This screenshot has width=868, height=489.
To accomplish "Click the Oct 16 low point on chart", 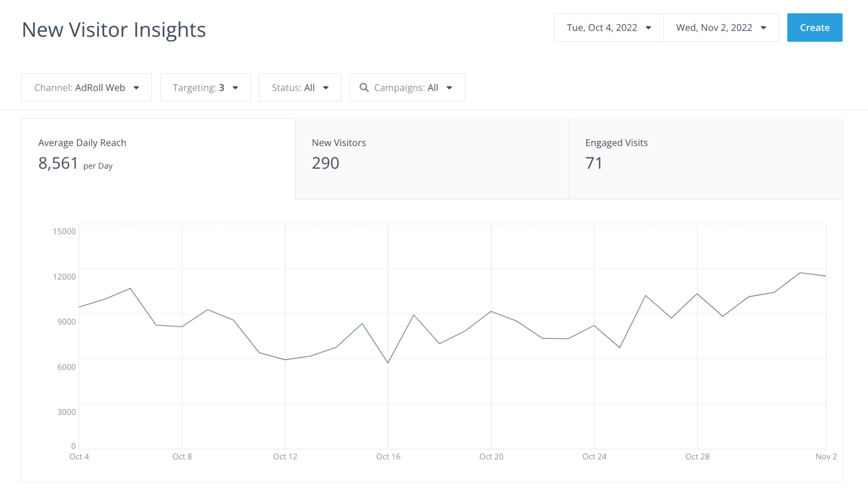I will 388,363.
